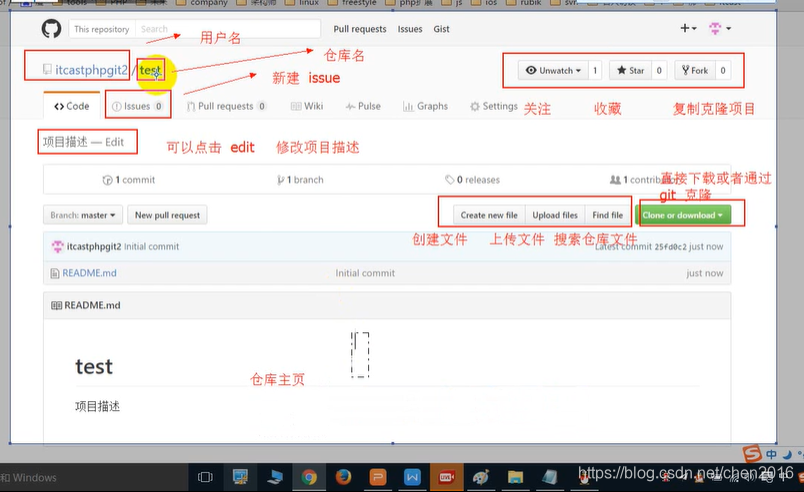Open Clone or download dropdown

pyautogui.click(x=682, y=215)
